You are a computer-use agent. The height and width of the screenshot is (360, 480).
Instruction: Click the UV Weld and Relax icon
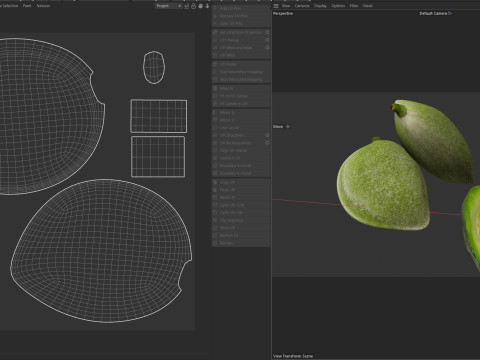pyautogui.click(x=215, y=48)
